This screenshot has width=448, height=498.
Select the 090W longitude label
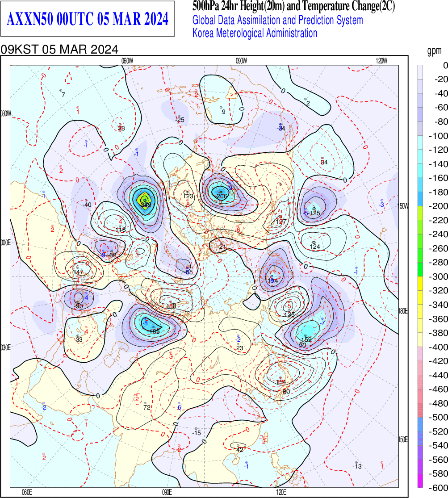tap(241, 61)
